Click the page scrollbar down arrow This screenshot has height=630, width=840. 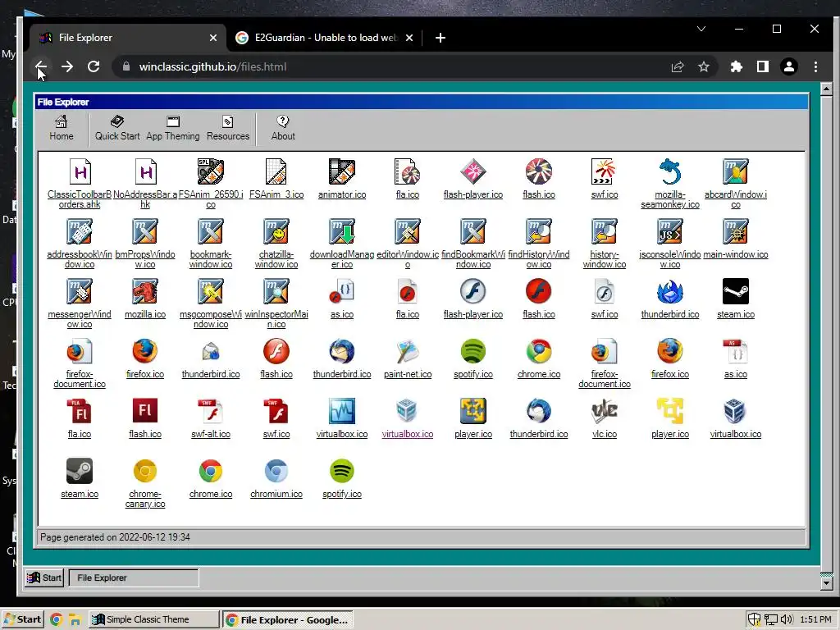pos(825,583)
